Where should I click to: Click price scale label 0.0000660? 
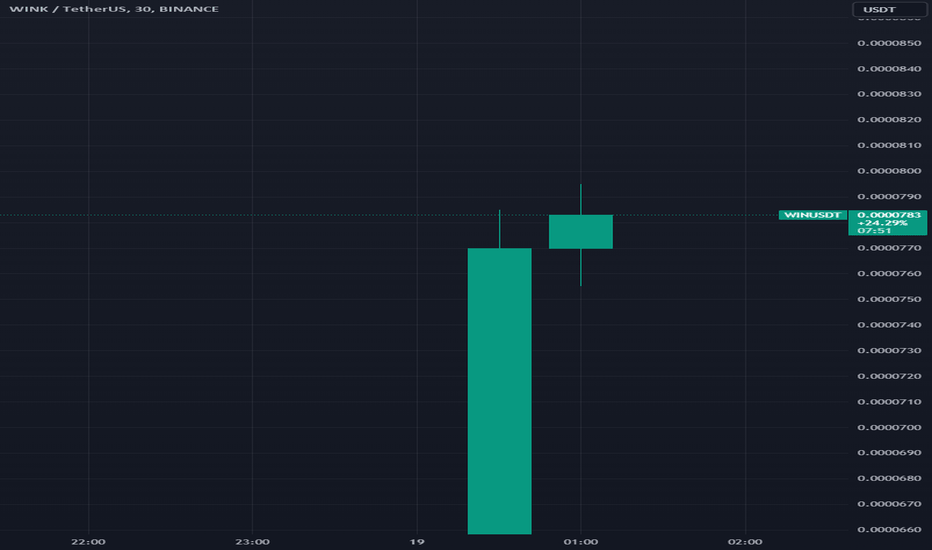click(889, 529)
